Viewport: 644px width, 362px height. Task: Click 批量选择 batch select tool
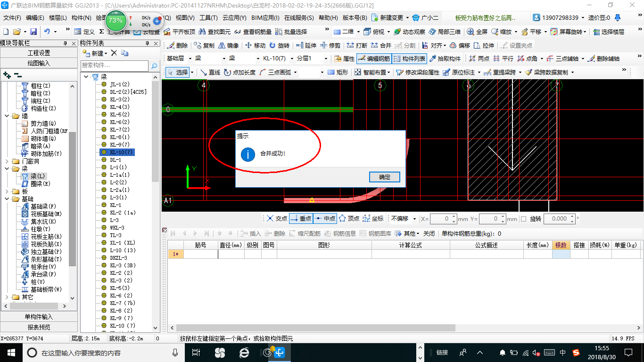point(291,32)
